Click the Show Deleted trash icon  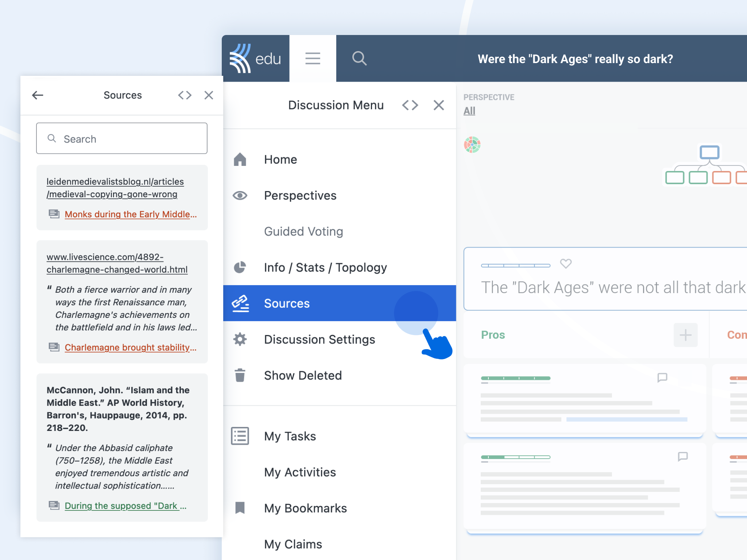click(241, 375)
